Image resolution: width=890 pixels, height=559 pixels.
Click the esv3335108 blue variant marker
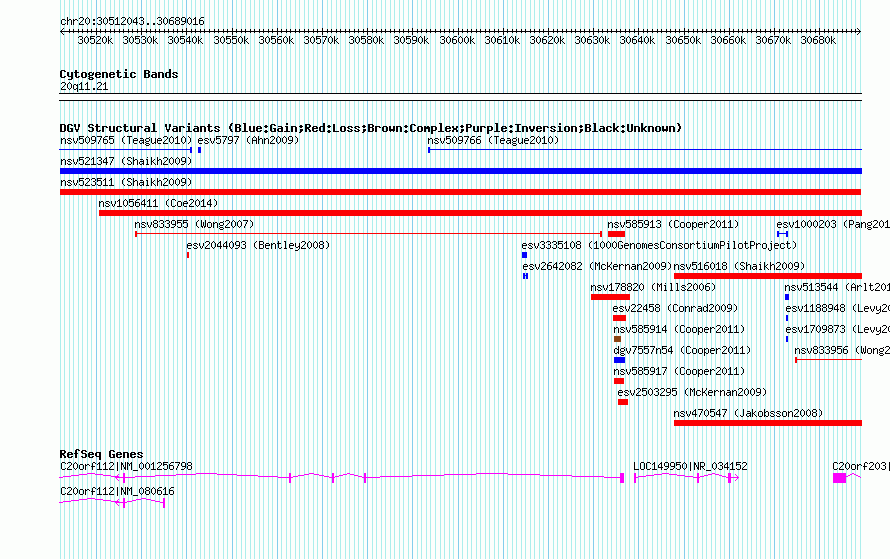[x=524, y=255]
